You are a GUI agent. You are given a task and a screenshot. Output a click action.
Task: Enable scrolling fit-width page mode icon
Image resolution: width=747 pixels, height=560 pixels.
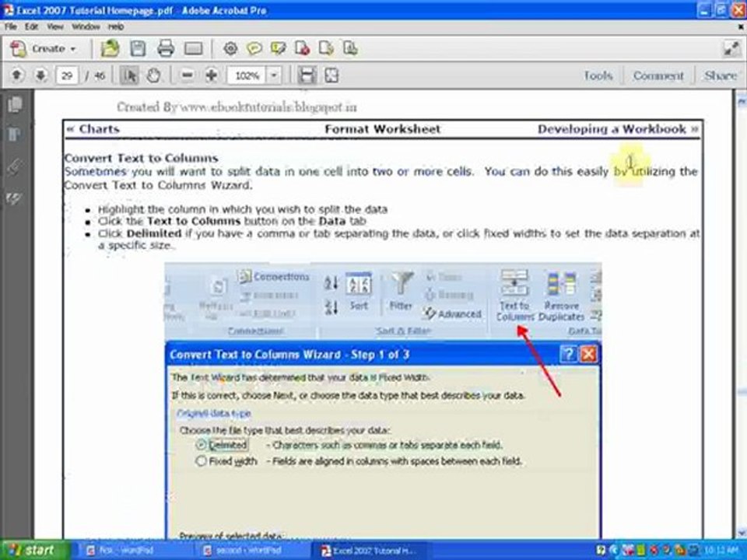click(x=307, y=75)
